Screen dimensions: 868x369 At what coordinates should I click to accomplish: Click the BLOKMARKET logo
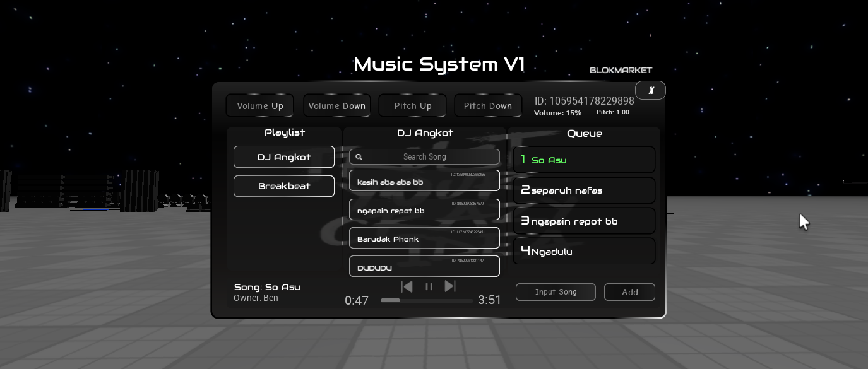click(x=621, y=70)
